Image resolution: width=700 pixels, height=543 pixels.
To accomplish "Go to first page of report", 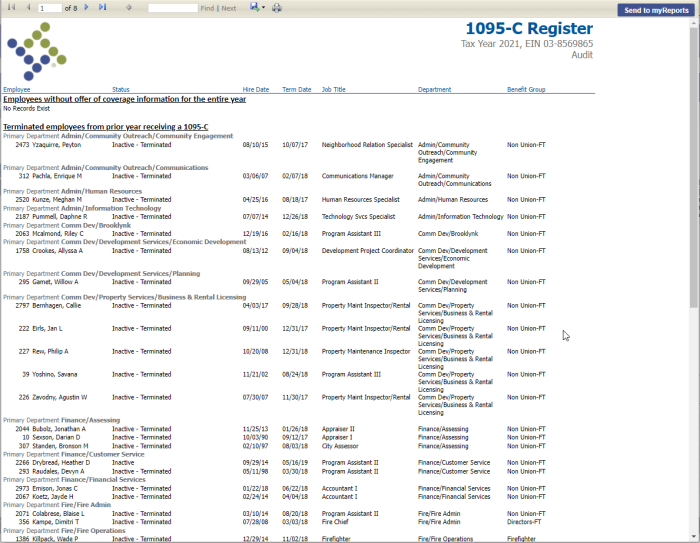I will (12, 8).
